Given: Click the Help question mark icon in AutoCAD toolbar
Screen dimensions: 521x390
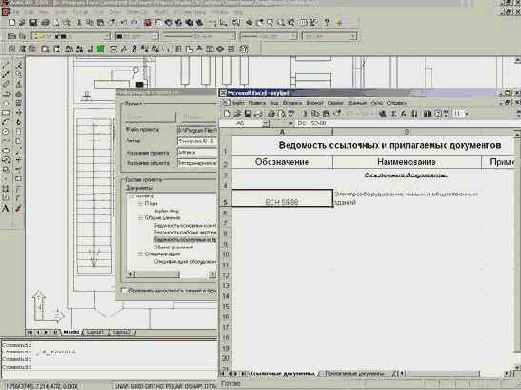Looking at the screenshot, I should [x=327, y=23].
